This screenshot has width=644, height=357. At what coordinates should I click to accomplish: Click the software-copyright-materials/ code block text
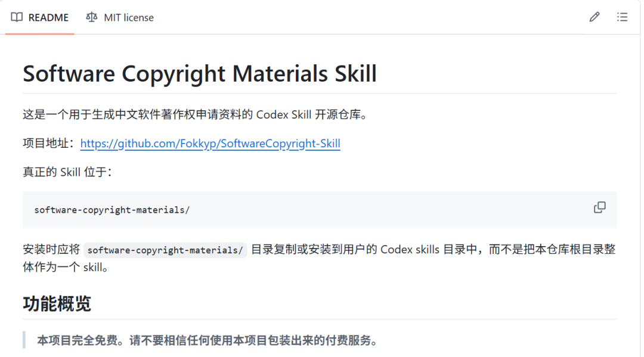click(x=112, y=210)
